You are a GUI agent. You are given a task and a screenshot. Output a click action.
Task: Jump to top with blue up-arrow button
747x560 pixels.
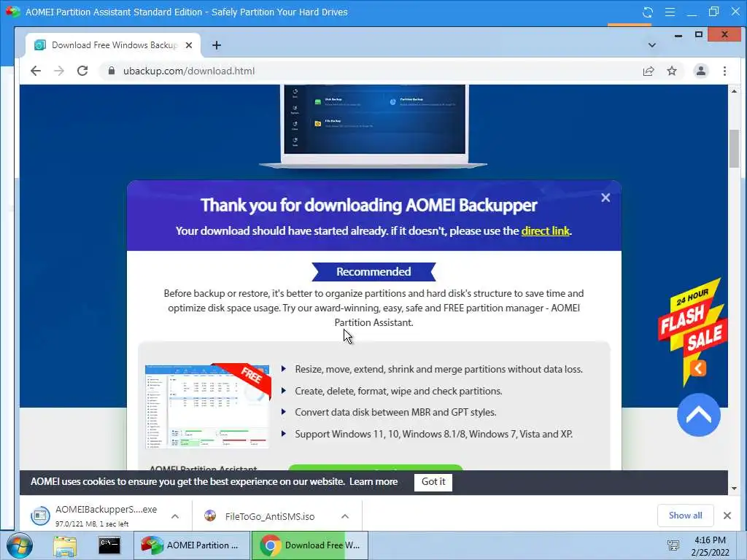(x=698, y=415)
